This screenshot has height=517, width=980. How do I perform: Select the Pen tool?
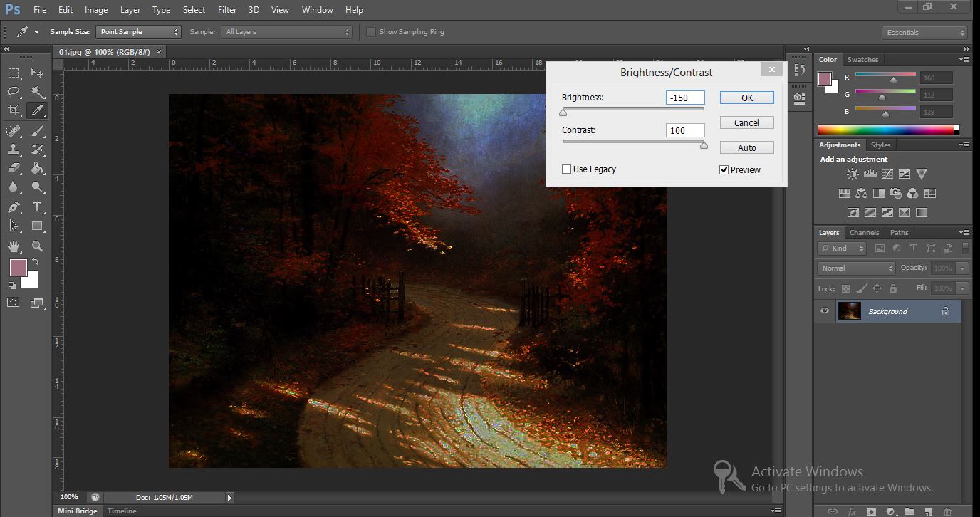pos(14,207)
